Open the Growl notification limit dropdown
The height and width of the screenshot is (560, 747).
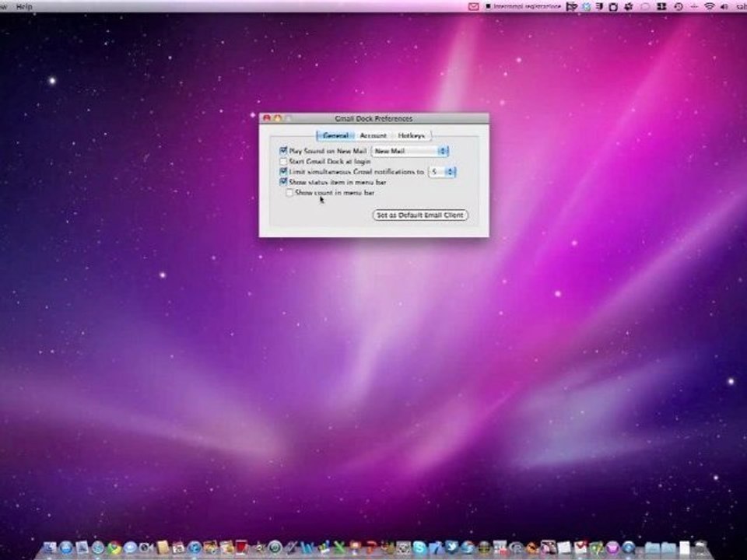coord(442,171)
